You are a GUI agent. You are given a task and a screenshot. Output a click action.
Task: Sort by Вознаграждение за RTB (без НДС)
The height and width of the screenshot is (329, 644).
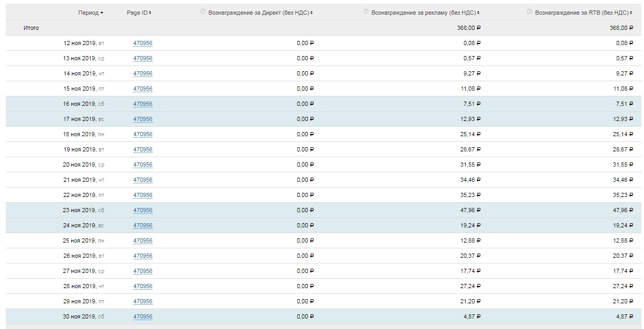pyautogui.click(x=584, y=12)
